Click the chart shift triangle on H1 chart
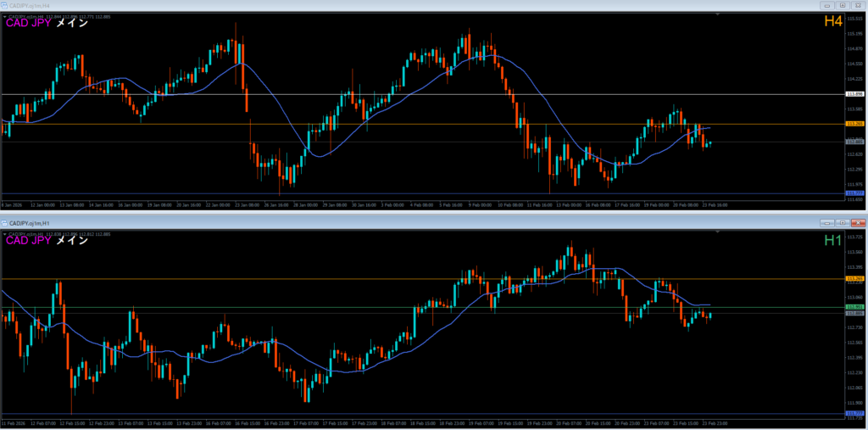 718,232
